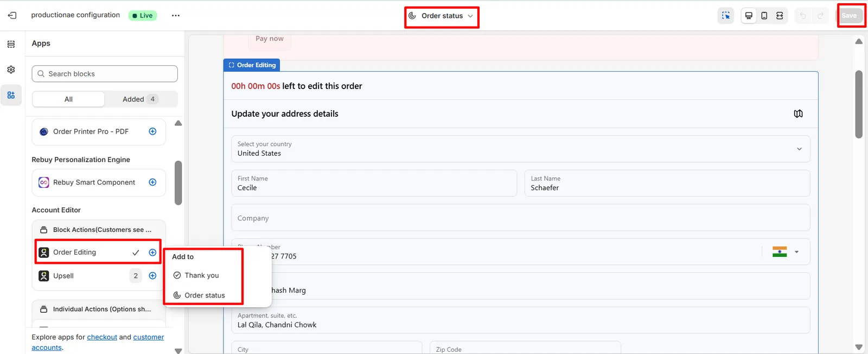868x354 pixels.
Task: Open the Order status page selector
Action: click(x=442, y=16)
